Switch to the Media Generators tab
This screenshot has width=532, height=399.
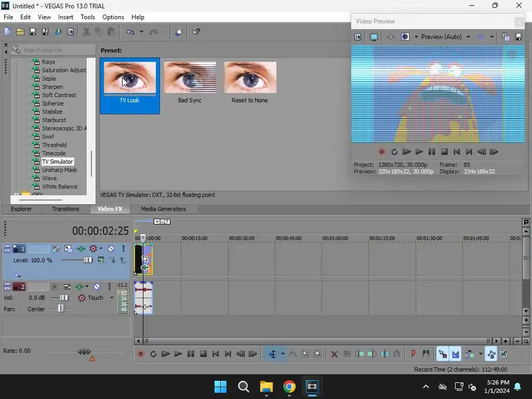[x=163, y=209]
